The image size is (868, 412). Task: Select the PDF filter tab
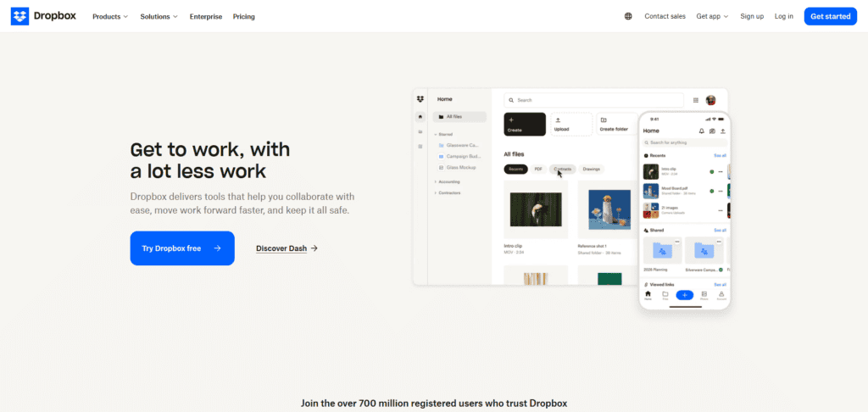pos(538,169)
